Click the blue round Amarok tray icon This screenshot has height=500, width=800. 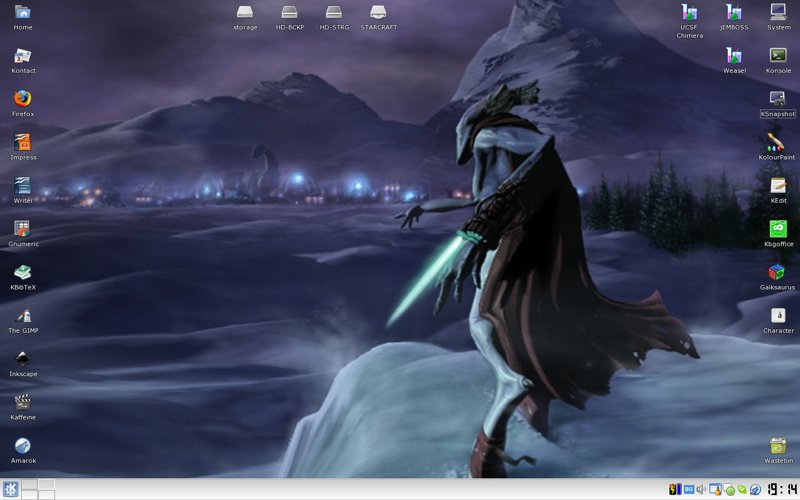tap(755, 490)
